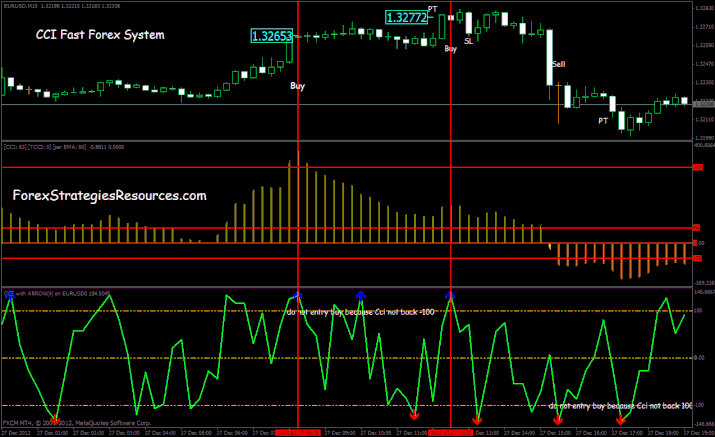Click the 27 Dec 10:00 time label
The height and width of the screenshot is (437, 715).
coord(376,432)
